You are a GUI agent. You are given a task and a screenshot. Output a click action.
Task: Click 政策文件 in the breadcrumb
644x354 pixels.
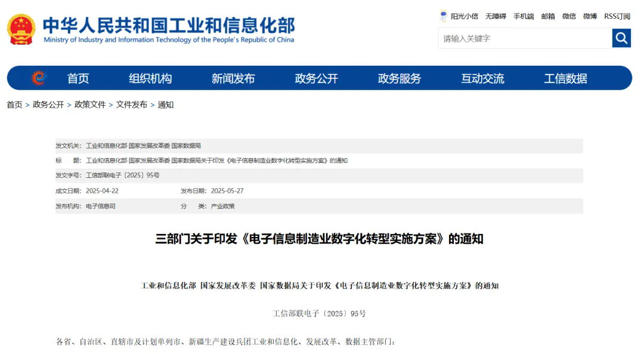90,104
